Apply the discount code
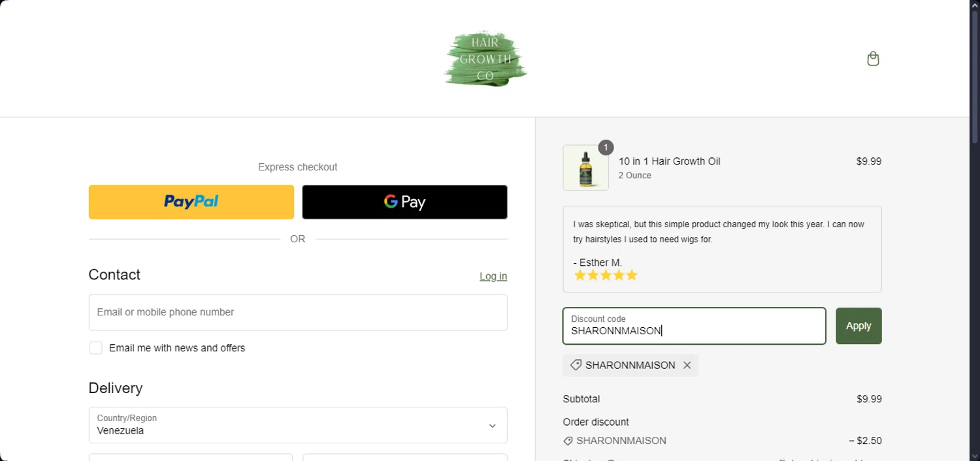980x461 pixels. (x=858, y=326)
